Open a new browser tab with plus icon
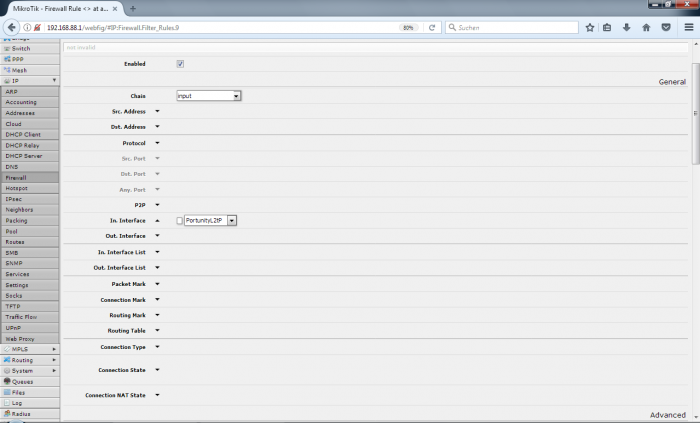The width and height of the screenshot is (700, 423). pyautogui.click(x=132, y=8)
